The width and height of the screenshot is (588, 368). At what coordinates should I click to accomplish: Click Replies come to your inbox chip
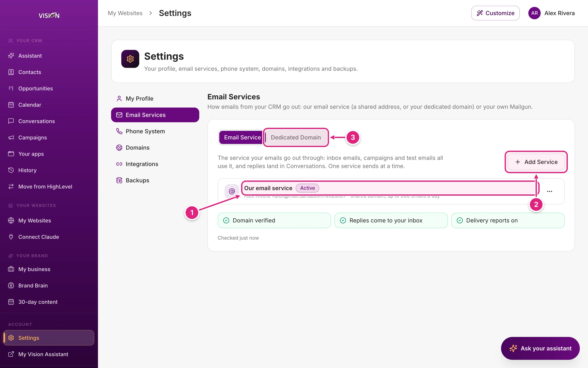(x=391, y=220)
